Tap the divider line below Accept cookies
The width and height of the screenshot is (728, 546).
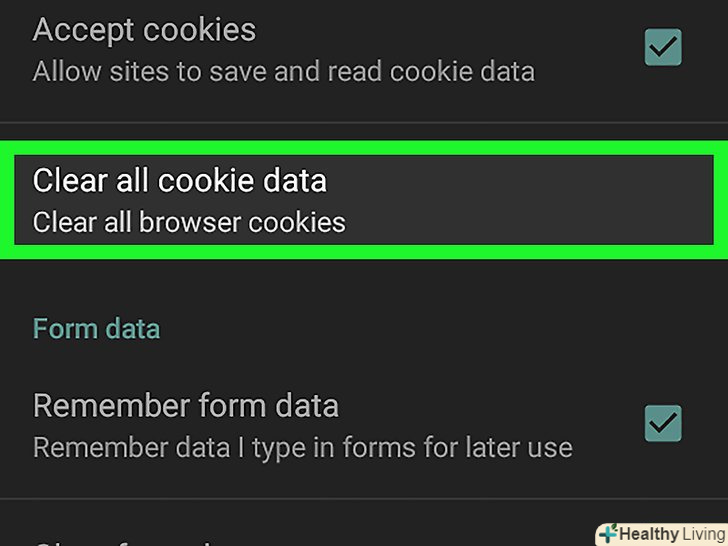pos(364,123)
